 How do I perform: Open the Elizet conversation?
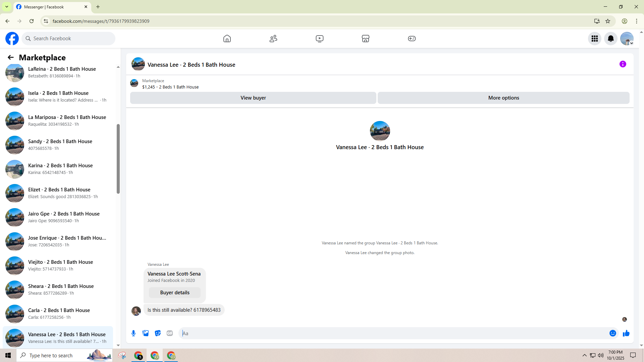click(x=58, y=193)
